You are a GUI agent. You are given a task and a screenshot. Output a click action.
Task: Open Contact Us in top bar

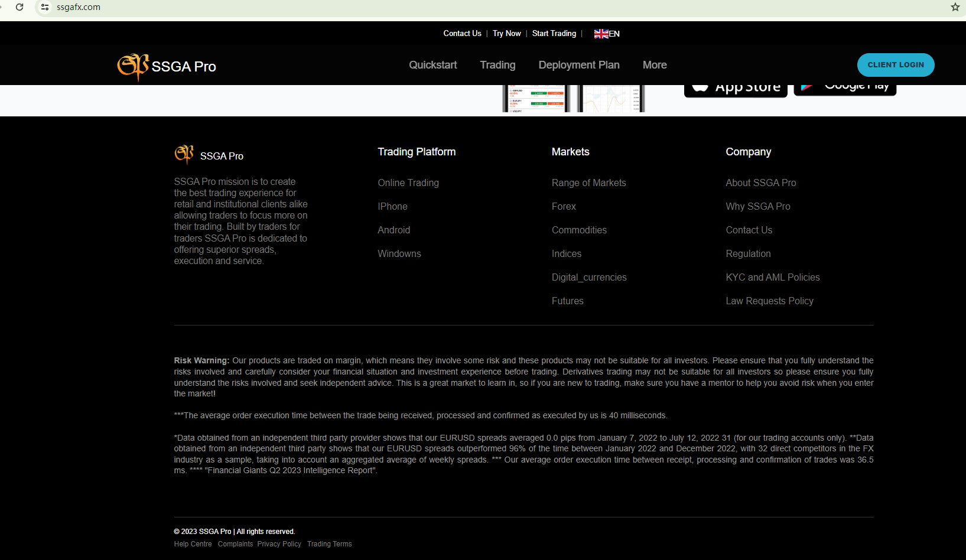[x=462, y=34]
